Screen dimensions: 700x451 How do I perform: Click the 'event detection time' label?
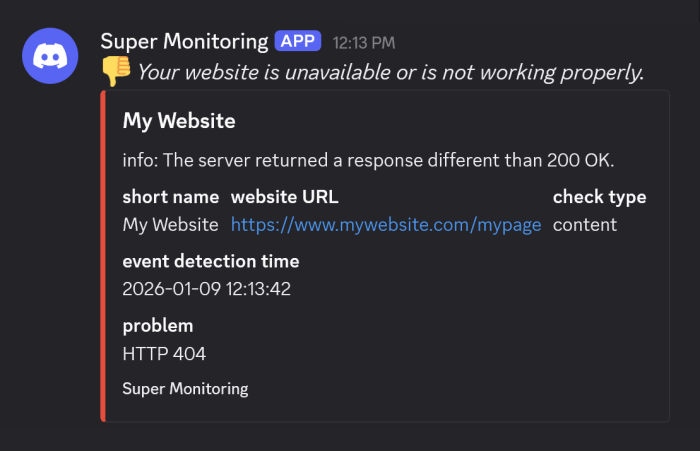(211, 261)
